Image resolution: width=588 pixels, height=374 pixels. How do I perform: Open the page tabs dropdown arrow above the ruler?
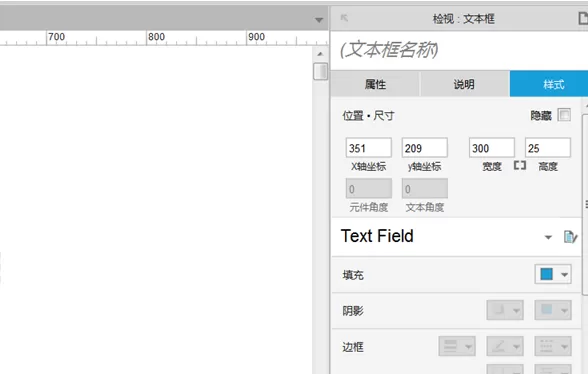[319, 20]
